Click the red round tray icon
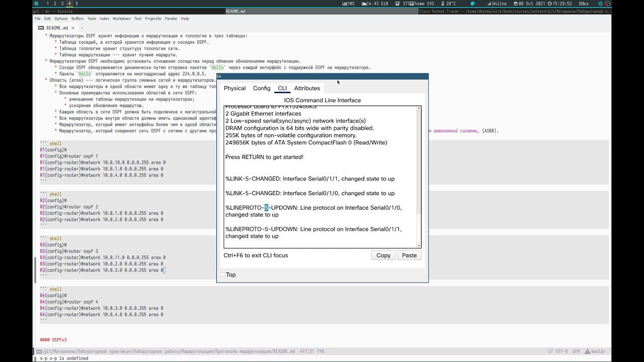Image resolution: width=644 pixels, height=362 pixels. (x=607, y=4)
